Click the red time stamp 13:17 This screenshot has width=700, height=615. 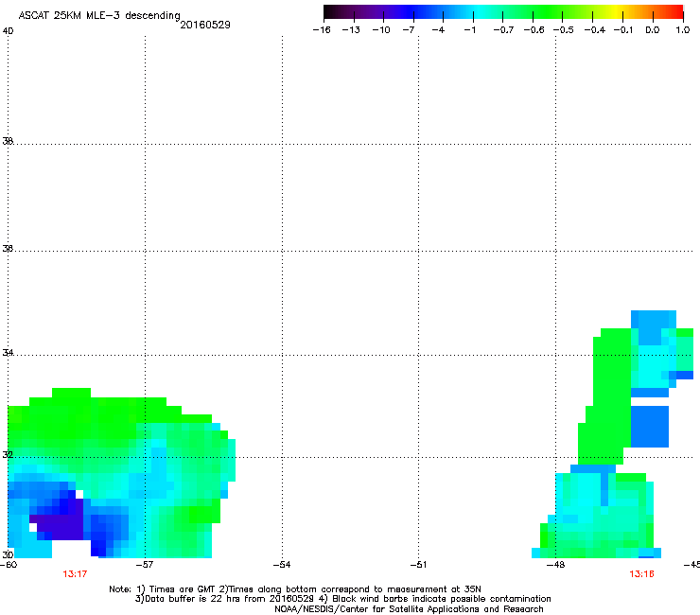[75, 574]
